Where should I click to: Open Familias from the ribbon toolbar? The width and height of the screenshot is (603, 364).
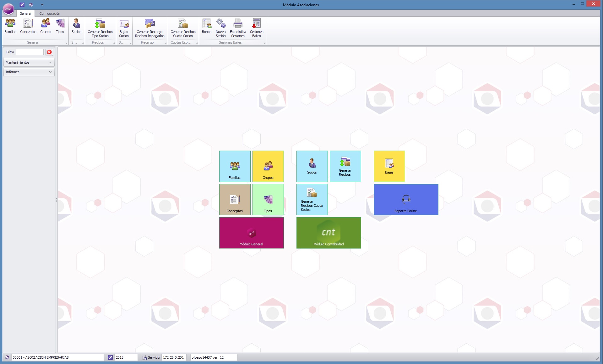tap(10, 26)
